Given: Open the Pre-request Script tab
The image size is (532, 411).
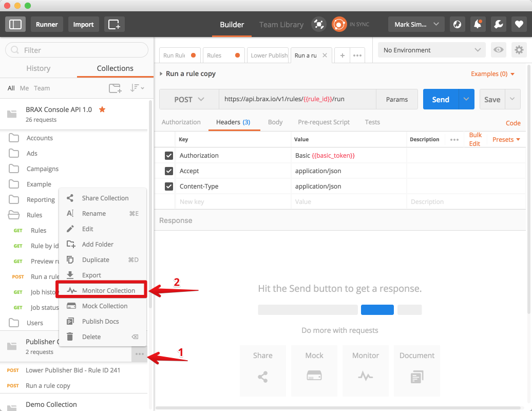Looking at the screenshot, I should click(324, 122).
